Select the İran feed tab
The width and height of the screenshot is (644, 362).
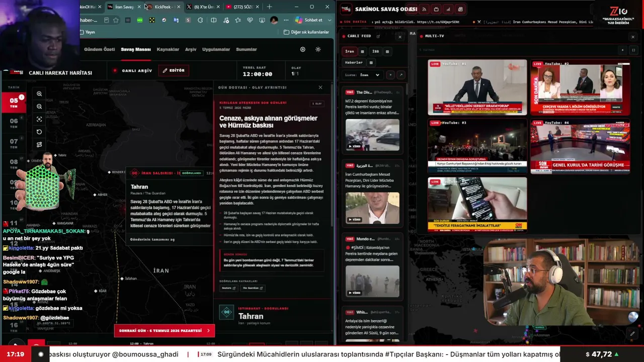click(x=350, y=51)
